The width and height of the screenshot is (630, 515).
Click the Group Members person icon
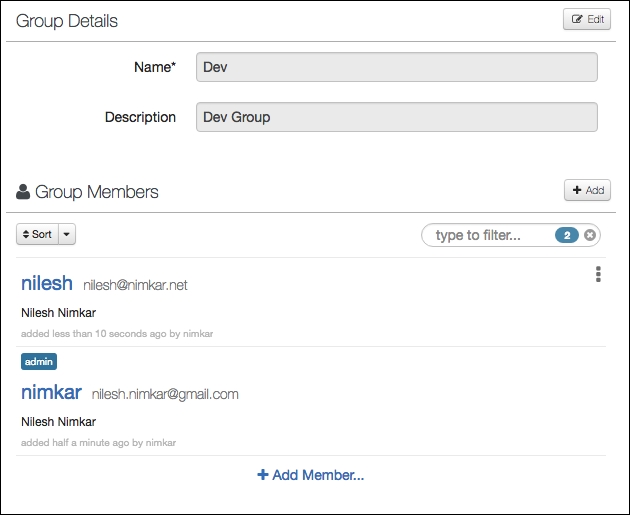(23, 192)
